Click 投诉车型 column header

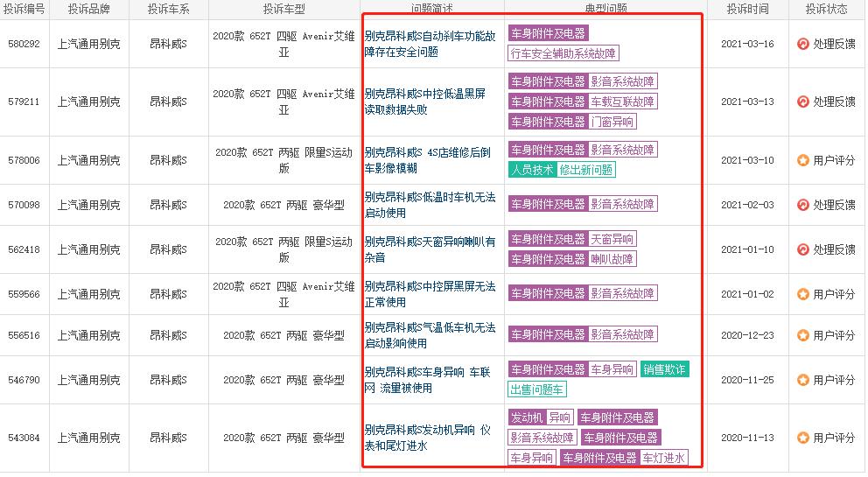(x=283, y=9)
